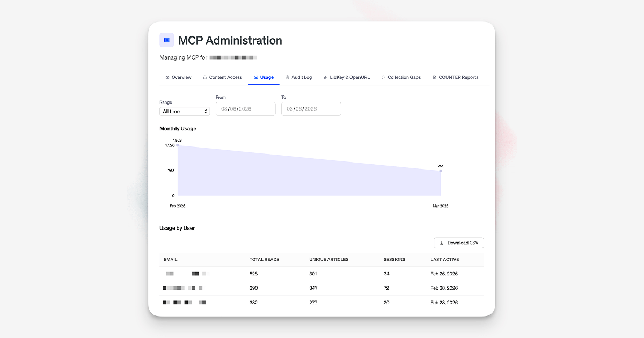This screenshot has height=338, width=644.
Task: Click the download arrow icon in Download CSV
Action: [x=441, y=243]
